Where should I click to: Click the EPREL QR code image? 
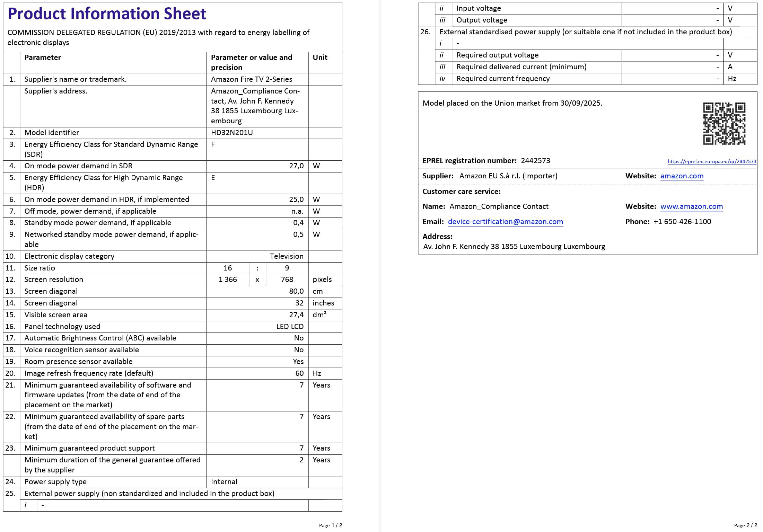724,123
